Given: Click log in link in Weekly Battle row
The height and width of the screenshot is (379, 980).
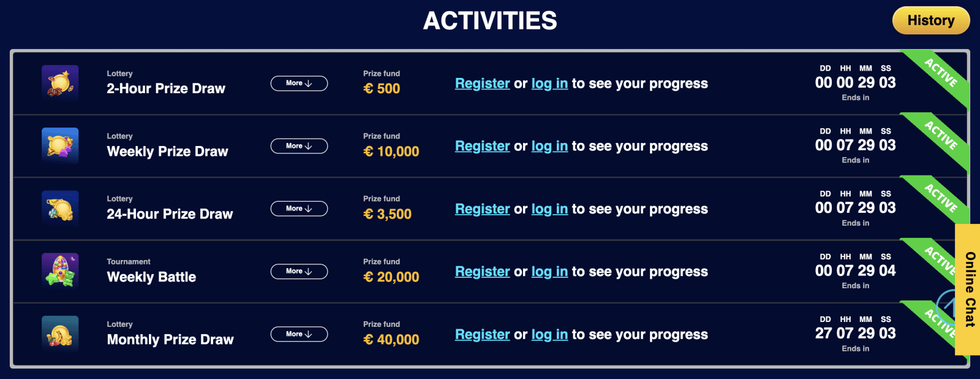Looking at the screenshot, I should click(549, 272).
